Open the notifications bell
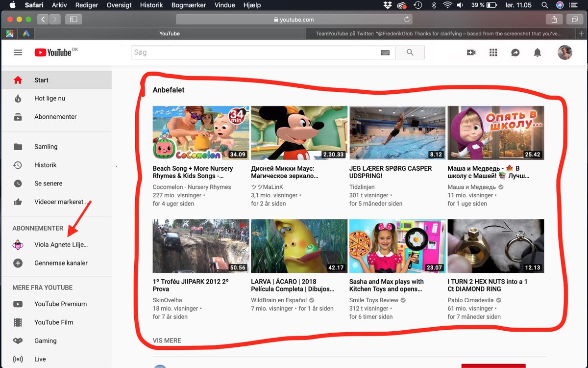588x368 pixels. click(538, 53)
